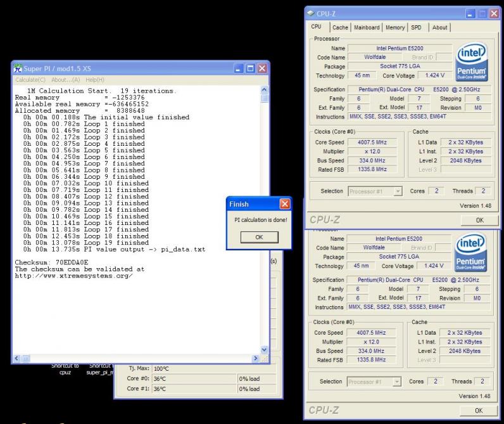
Task: Click the Rated FSB 1335.8 MHz value in top CPU-Z
Action: [x=372, y=169]
